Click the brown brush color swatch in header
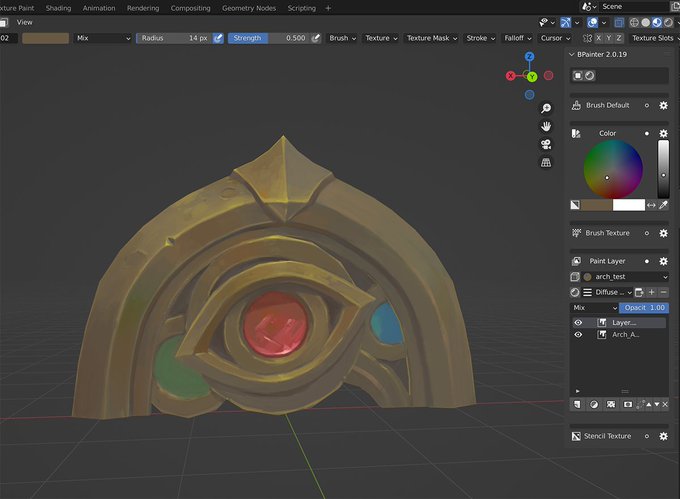 click(x=46, y=38)
